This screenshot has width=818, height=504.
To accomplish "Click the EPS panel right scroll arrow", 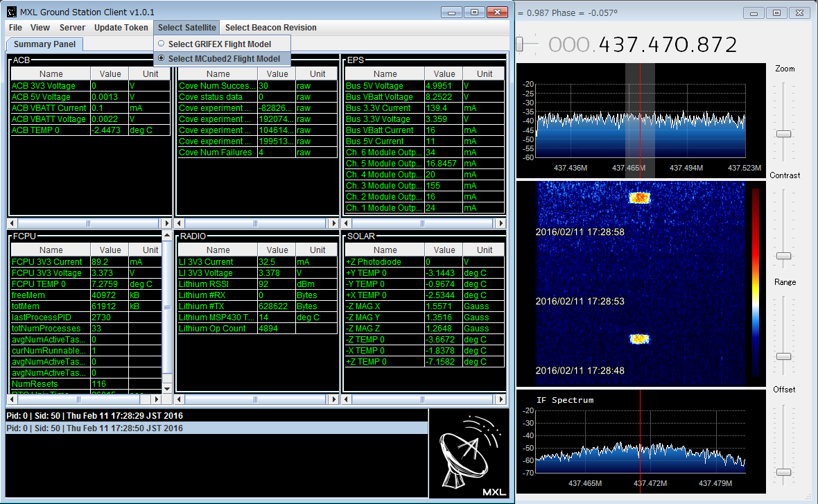I will coord(501,223).
